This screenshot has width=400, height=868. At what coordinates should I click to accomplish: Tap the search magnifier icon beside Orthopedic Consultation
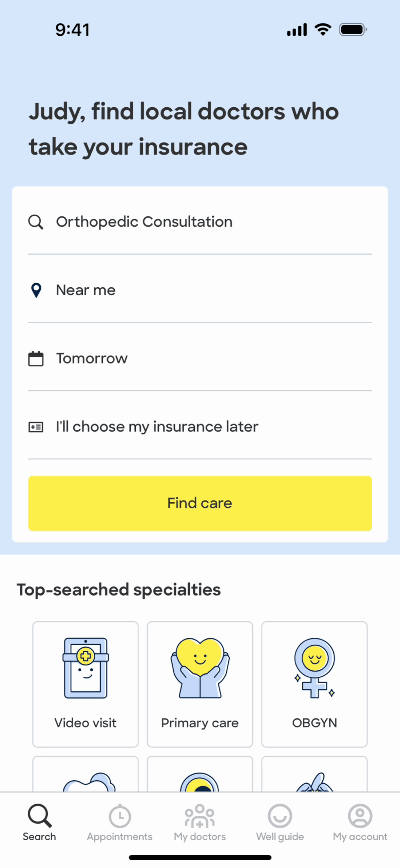click(x=36, y=222)
